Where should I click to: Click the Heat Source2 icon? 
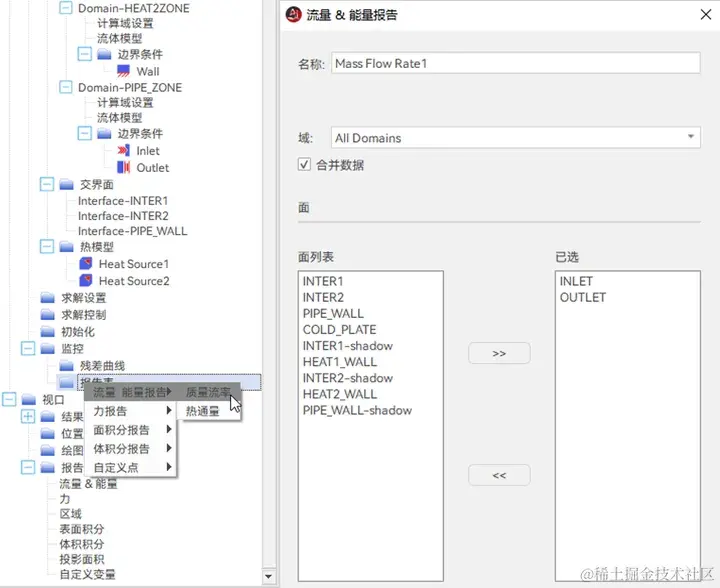point(86,280)
